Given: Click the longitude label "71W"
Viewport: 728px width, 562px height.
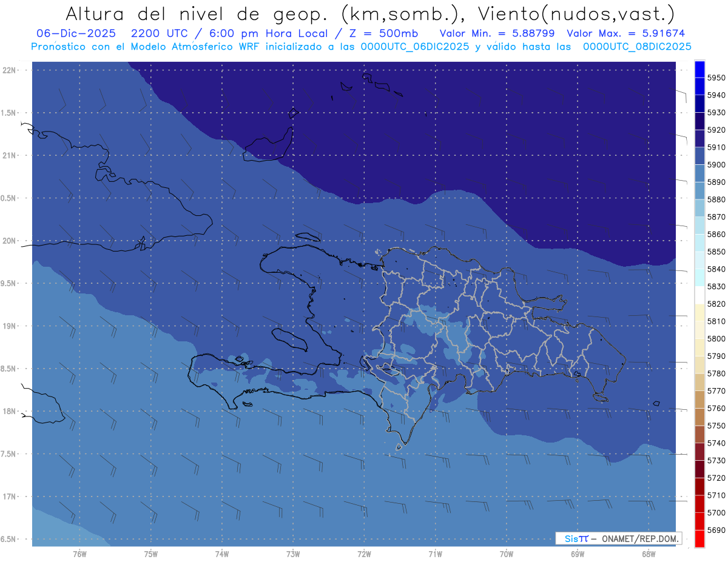Looking at the screenshot, I should click(x=435, y=554).
